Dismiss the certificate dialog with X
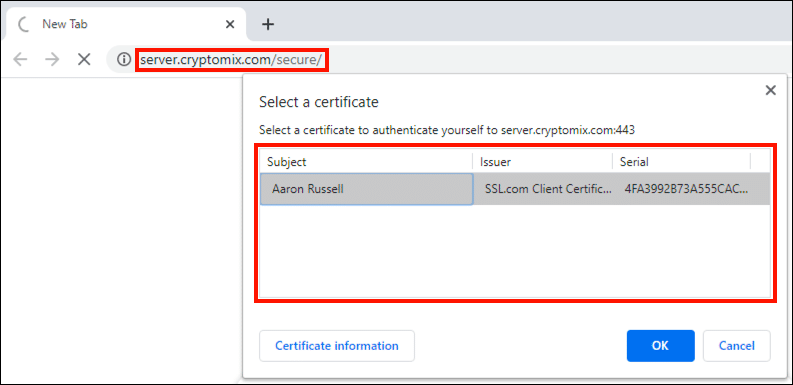793x385 pixels. click(x=770, y=91)
